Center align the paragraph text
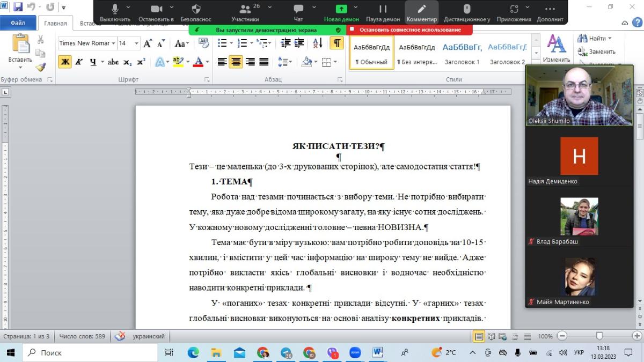The image size is (644, 362). point(236,62)
